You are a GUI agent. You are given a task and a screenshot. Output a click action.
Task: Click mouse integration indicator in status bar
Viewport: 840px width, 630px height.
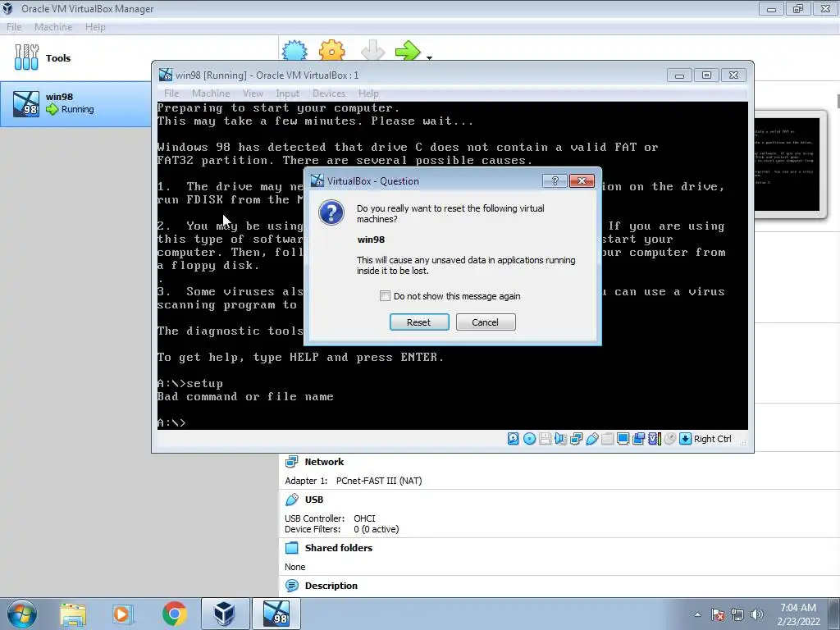669,439
